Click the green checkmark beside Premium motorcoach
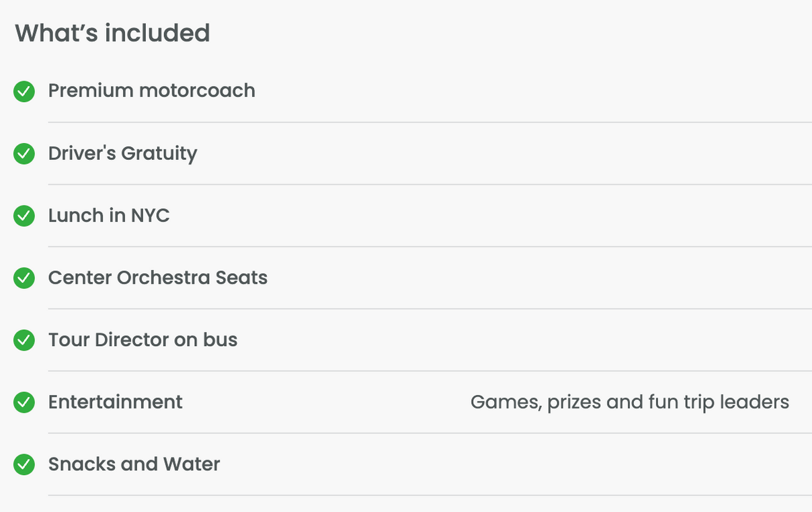Screen dimensions: 812x512 pyautogui.click(x=24, y=91)
